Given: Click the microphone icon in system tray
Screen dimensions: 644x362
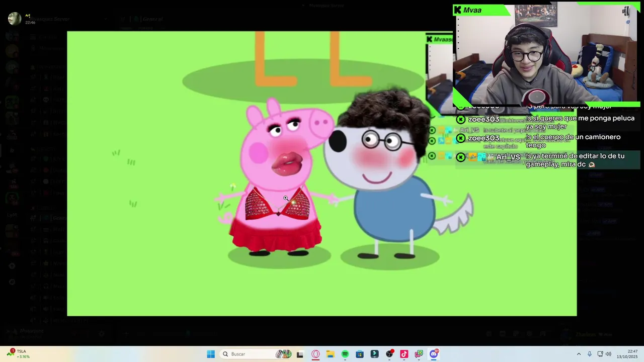Looking at the screenshot, I should [590, 354].
